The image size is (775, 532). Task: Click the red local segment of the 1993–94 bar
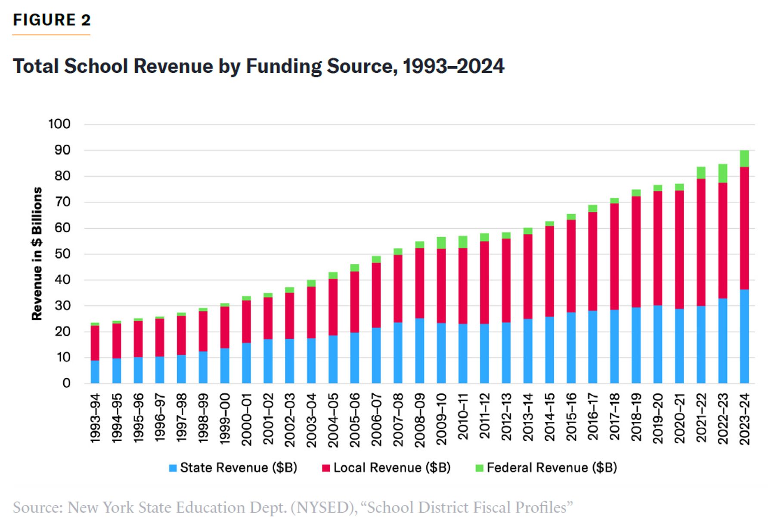[95, 343]
